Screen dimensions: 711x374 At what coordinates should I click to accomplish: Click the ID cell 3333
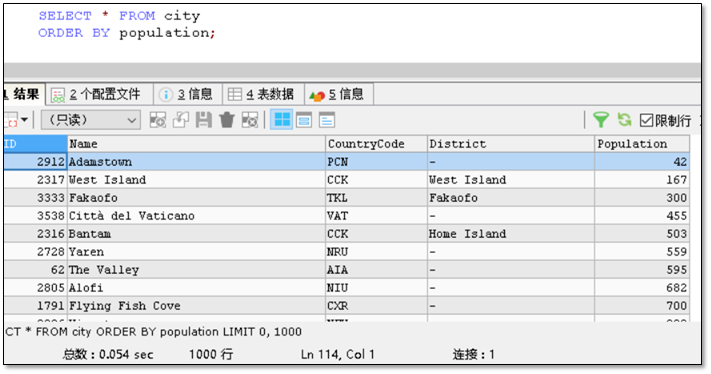tap(35, 198)
